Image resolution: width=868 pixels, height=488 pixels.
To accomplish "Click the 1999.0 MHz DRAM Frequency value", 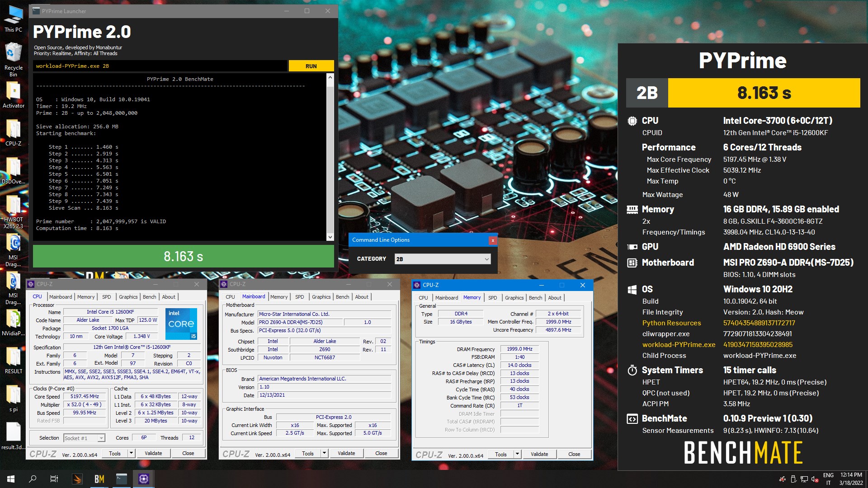I will click(519, 349).
